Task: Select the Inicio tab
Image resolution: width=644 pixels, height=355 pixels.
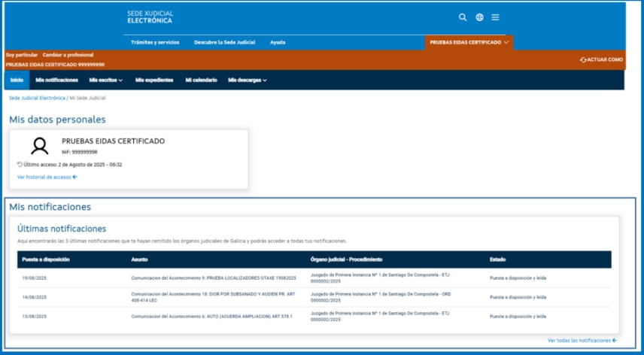Action: [x=17, y=80]
